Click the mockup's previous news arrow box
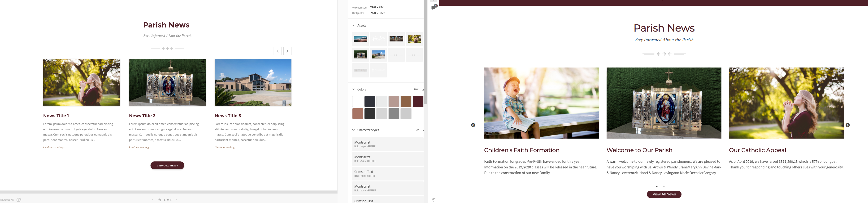Viewport: 868px width, 203px height. point(277,51)
